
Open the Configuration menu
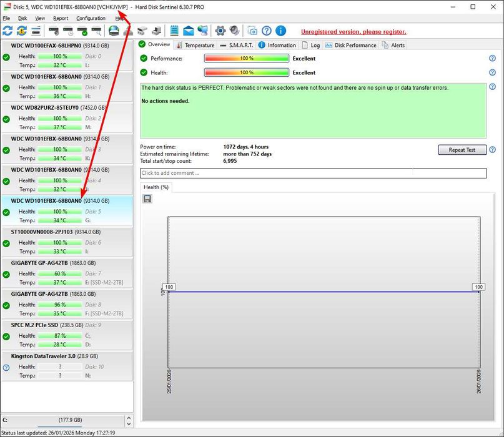coord(91,18)
